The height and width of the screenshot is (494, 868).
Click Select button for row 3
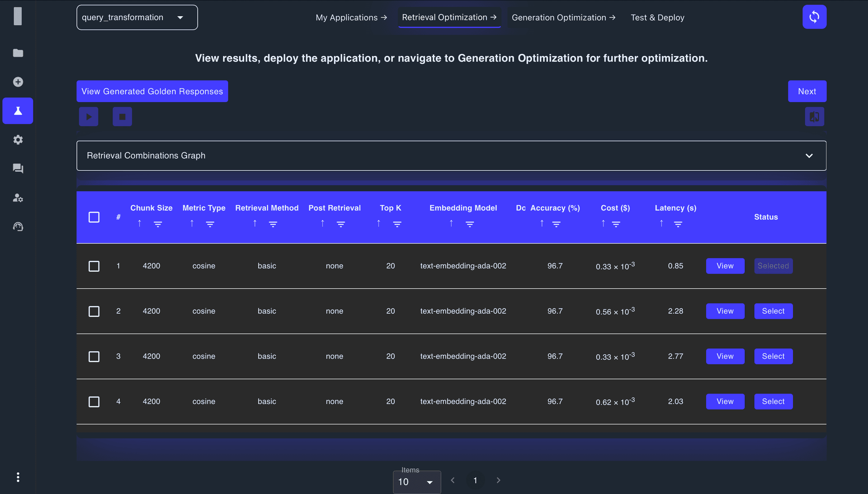(773, 356)
